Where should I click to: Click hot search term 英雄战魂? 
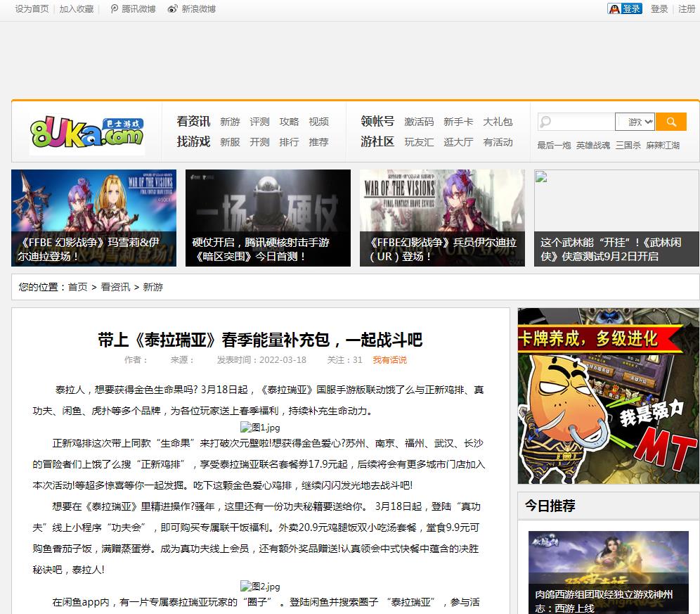[x=593, y=145]
